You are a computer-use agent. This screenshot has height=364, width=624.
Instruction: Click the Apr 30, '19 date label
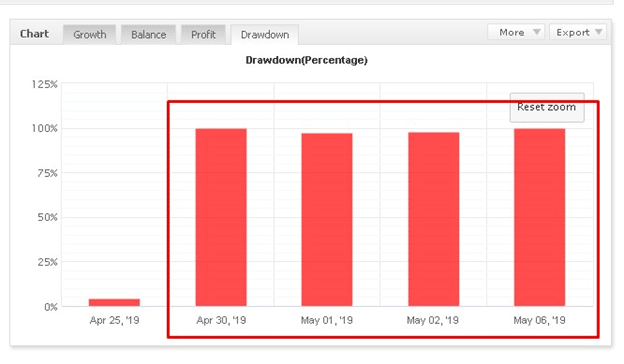[x=221, y=320]
